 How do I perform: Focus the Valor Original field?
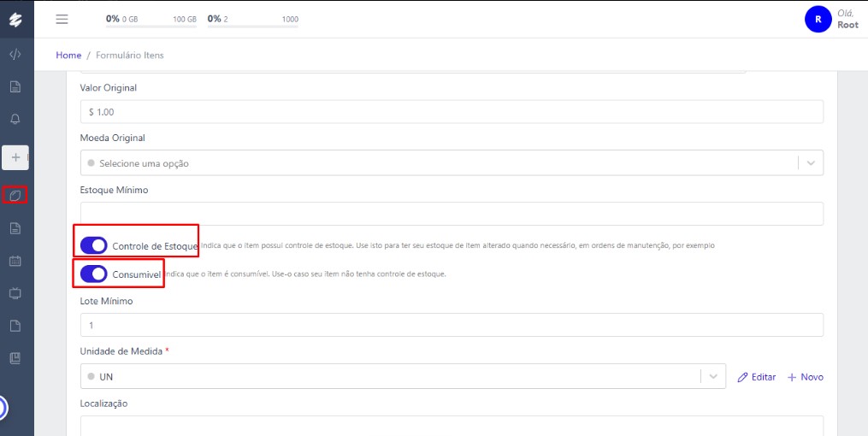[x=452, y=112]
